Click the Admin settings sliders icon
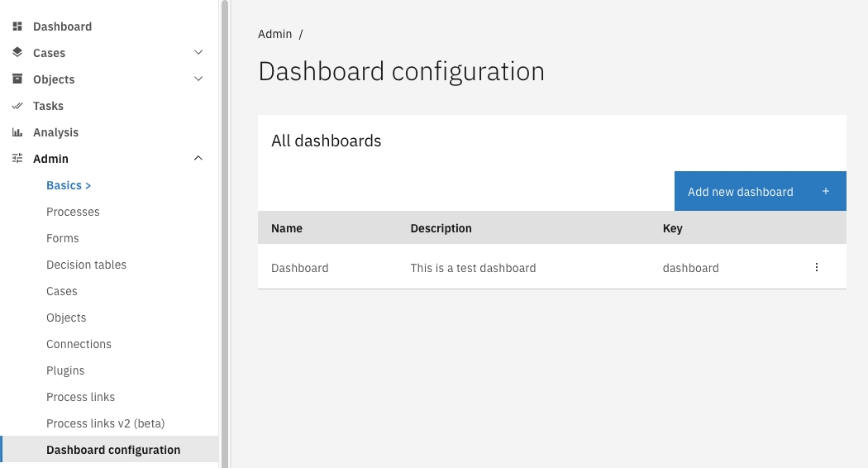The image size is (868, 468). [x=17, y=159]
